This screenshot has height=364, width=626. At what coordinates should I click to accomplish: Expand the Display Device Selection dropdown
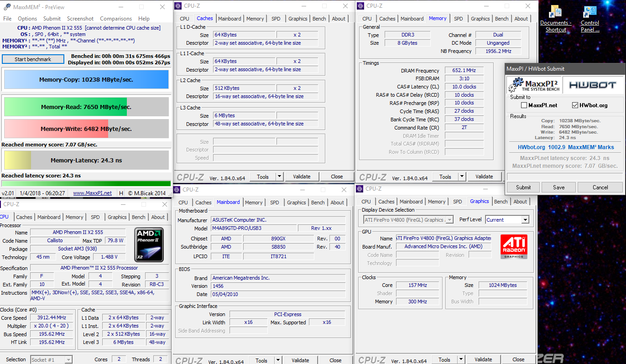pos(449,220)
